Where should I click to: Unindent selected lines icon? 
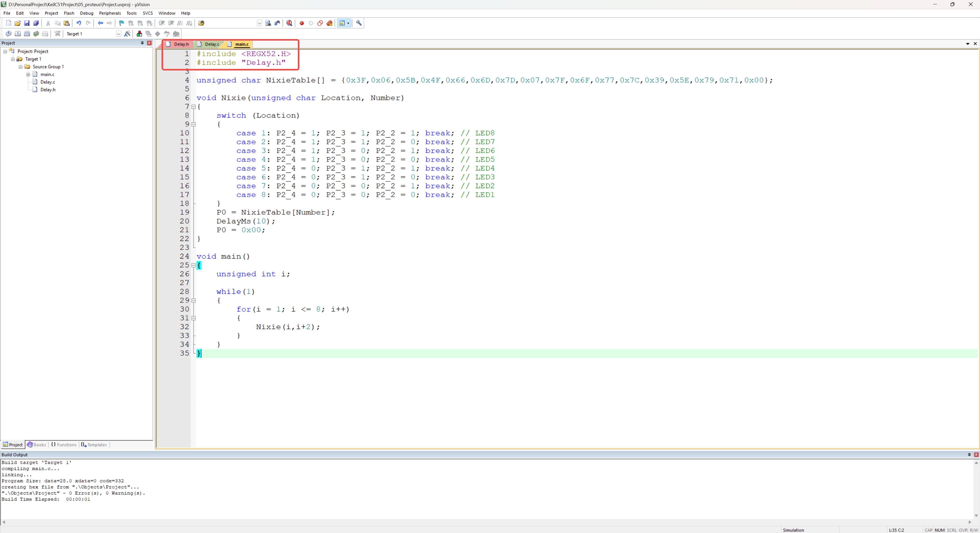[x=171, y=23]
